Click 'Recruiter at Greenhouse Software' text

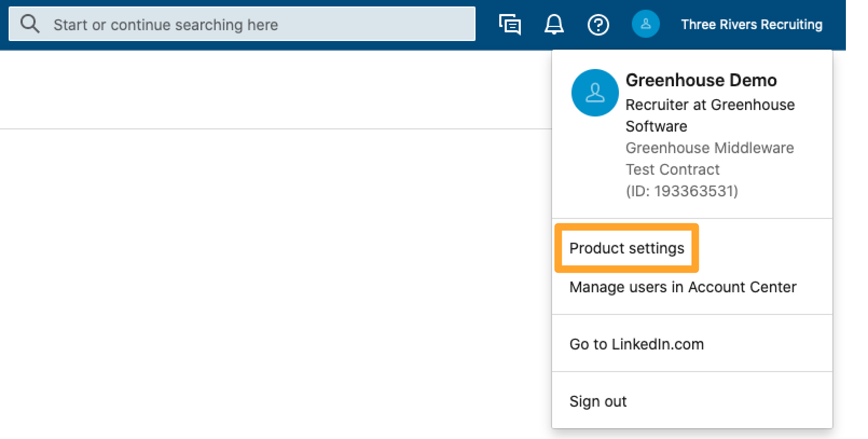coord(710,115)
